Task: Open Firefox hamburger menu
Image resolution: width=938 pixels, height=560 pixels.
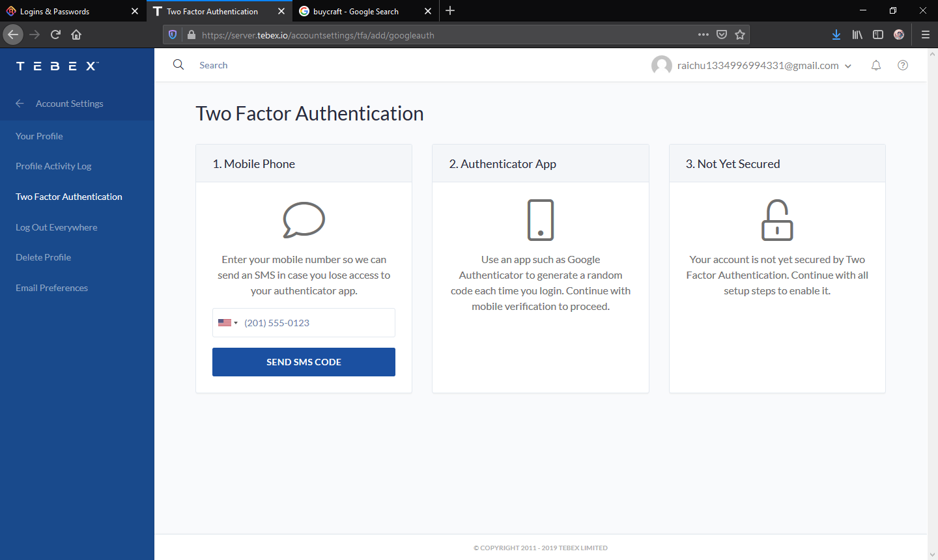Action: coord(925,35)
